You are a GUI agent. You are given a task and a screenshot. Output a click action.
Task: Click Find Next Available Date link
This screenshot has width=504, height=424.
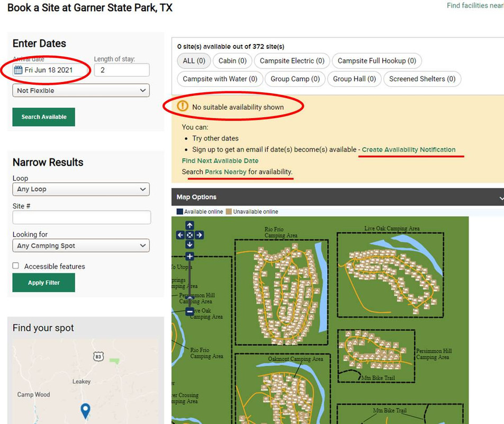pos(220,161)
